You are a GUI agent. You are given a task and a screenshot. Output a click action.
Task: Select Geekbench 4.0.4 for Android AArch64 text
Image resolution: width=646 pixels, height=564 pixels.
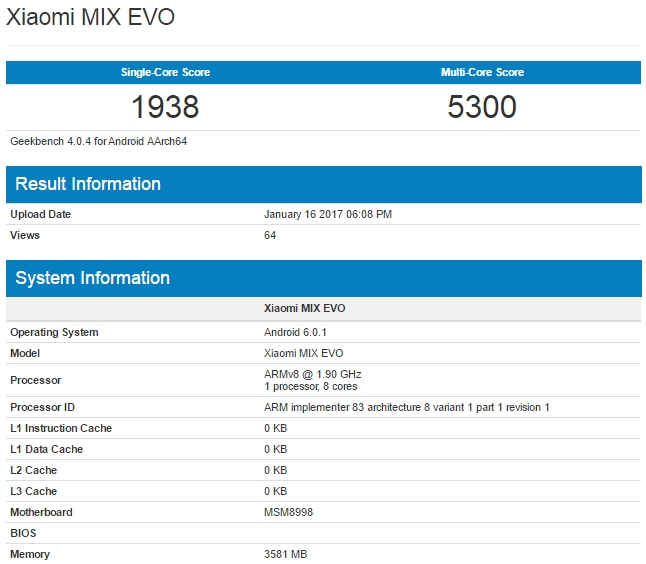point(98,141)
